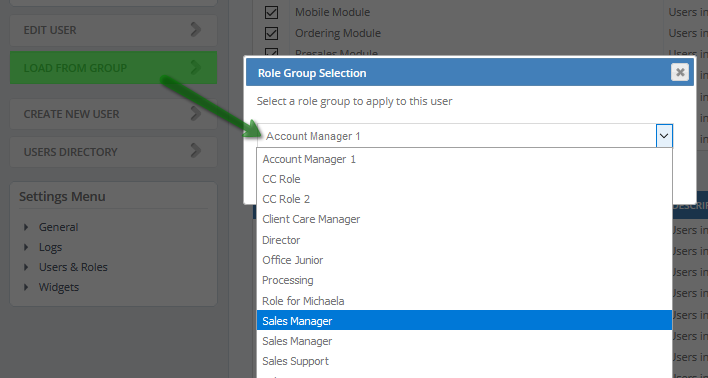The image size is (708, 378).
Task: Click the Mobile Module row text
Action: [x=332, y=12]
